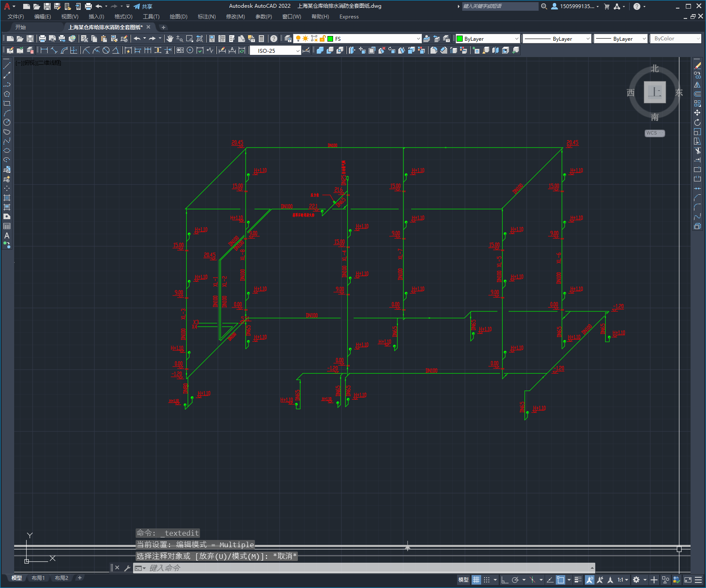Toggle isometric drafting in status bar
Viewport: 706px width, 588px height.
tap(532, 580)
